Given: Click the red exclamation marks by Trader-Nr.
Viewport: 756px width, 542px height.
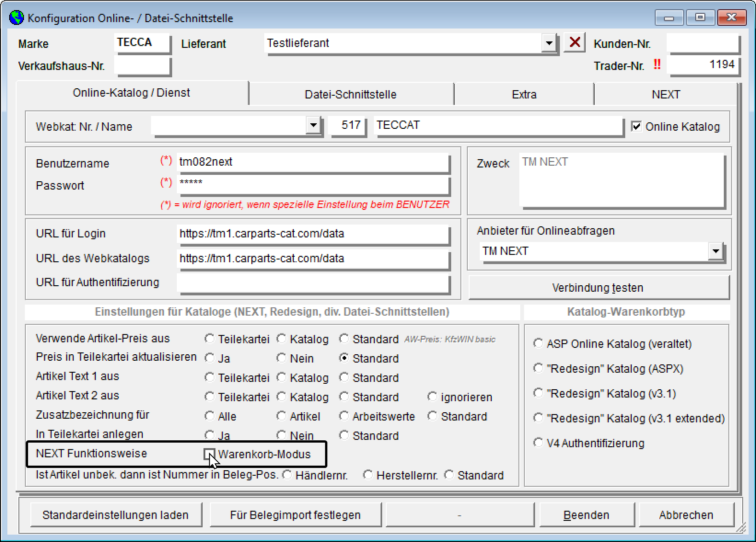Looking at the screenshot, I should pyautogui.click(x=657, y=65).
